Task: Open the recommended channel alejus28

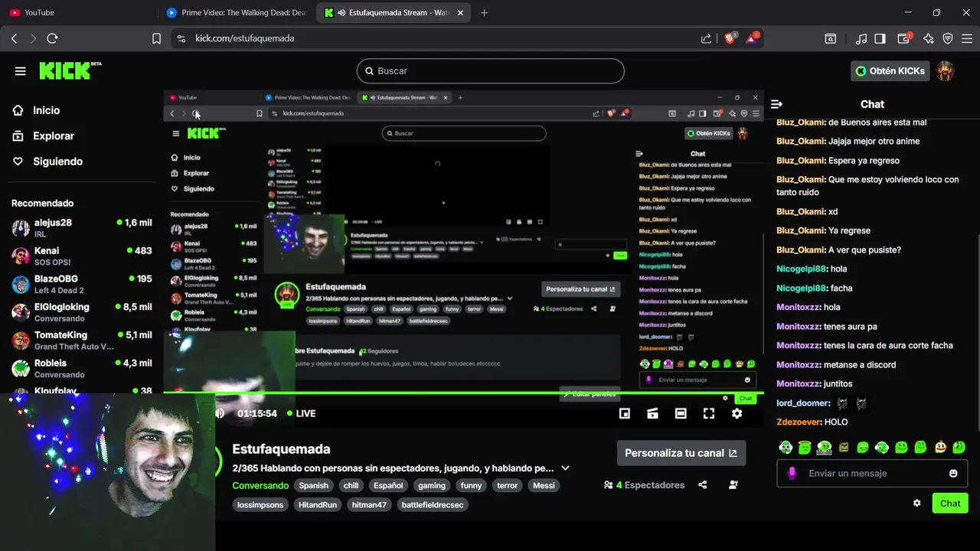Action: pos(81,228)
